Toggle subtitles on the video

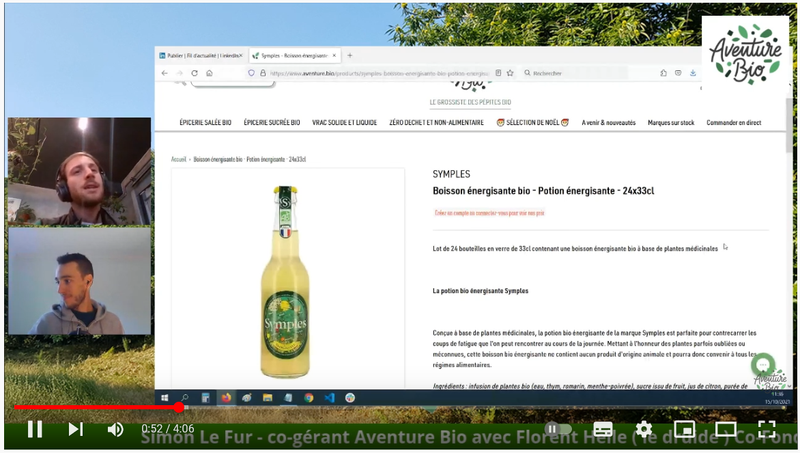(602, 429)
